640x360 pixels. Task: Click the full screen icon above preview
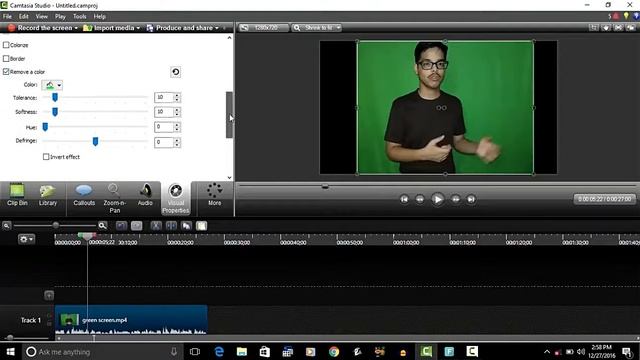[x=618, y=28]
